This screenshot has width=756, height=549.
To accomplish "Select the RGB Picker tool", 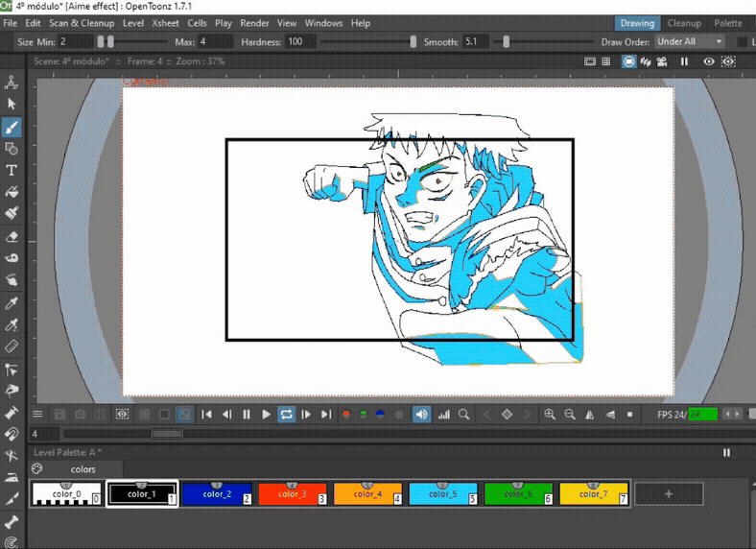I will [x=12, y=324].
